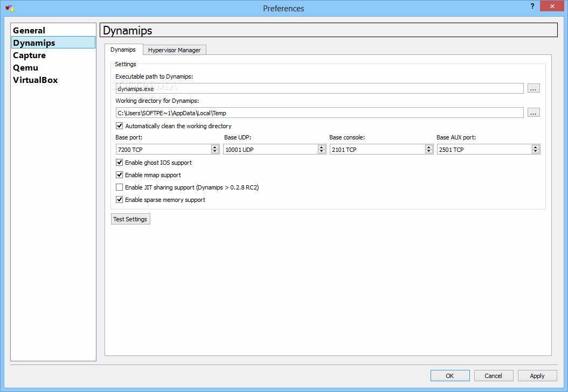568x392 pixels.
Task: Disable ghost IOS support checkbox
Action: (119, 163)
